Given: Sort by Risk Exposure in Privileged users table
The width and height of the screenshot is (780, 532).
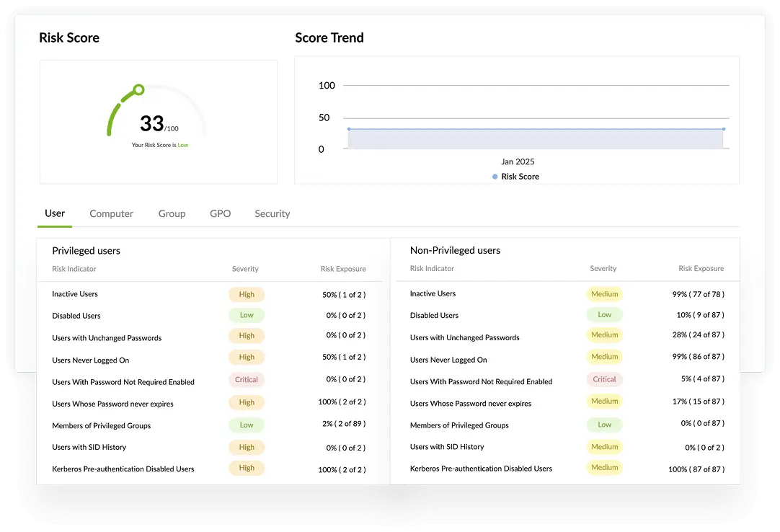Looking at the screenshot, I should pyautogui.click(x=343, y=269).
